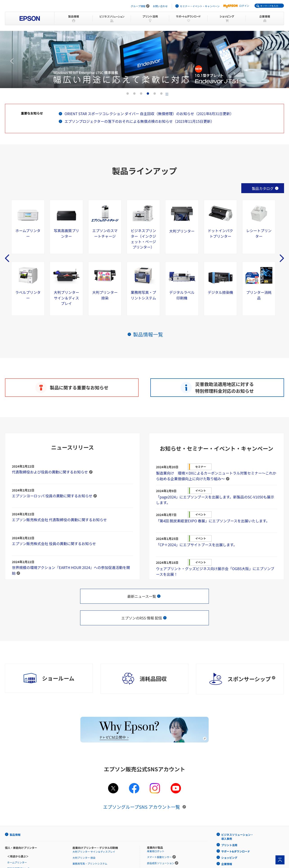Image resolution: width=289 pixels, height=868 pixels.
Task: Open the 業務用写真・プリントシステム card
Action: click(143, 288)
